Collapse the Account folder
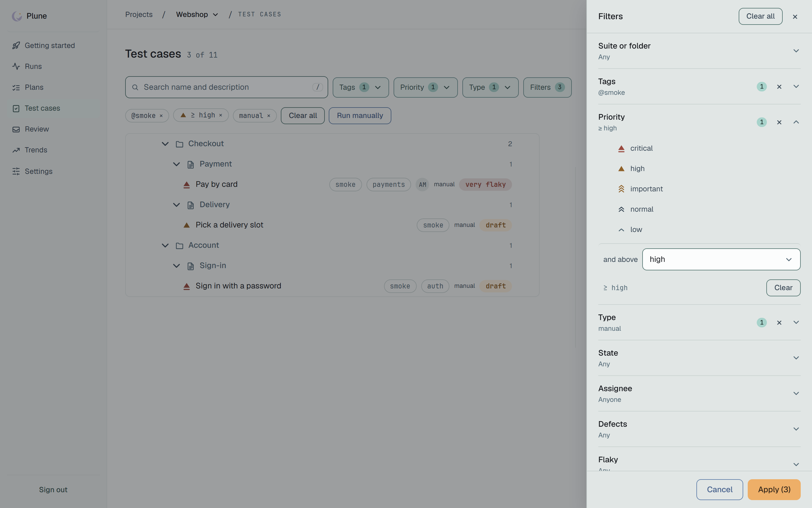Image resolution: width=812 pixels, height=508 pixels. (x=165, y=246)
